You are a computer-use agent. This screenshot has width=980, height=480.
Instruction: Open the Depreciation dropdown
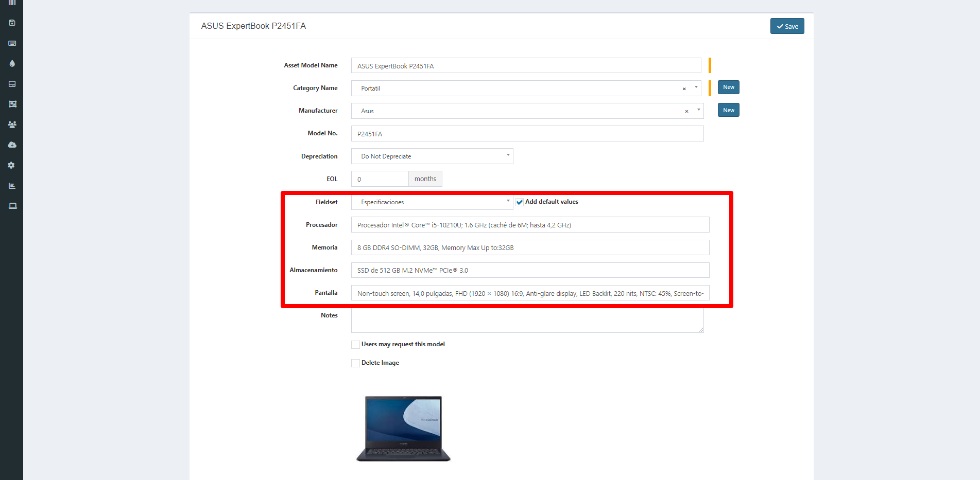(x=432, y=156)
